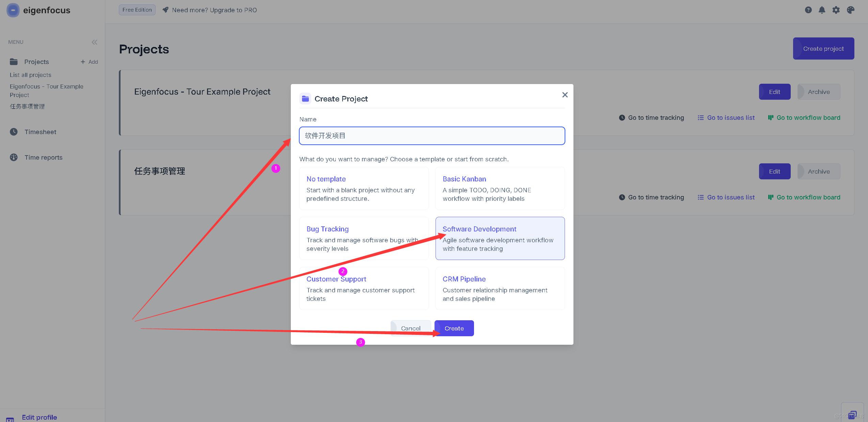Open the theme palette icon
Image resolution: width=868 pixels, height=422 pixels.
(x=850, y=10)
